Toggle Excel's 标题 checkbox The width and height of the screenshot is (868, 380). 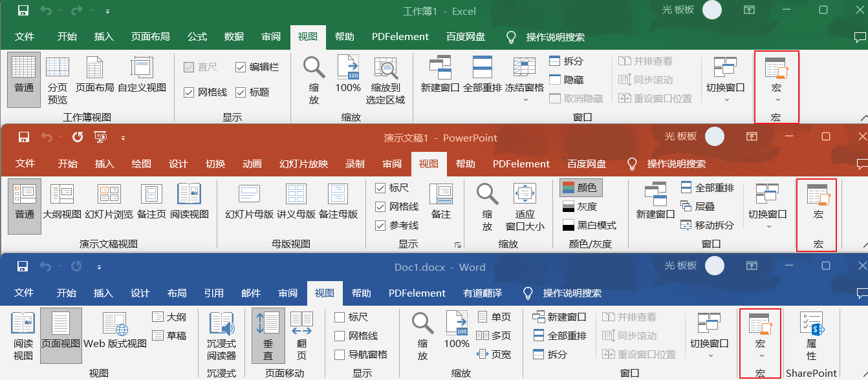[x=241, y=92]
